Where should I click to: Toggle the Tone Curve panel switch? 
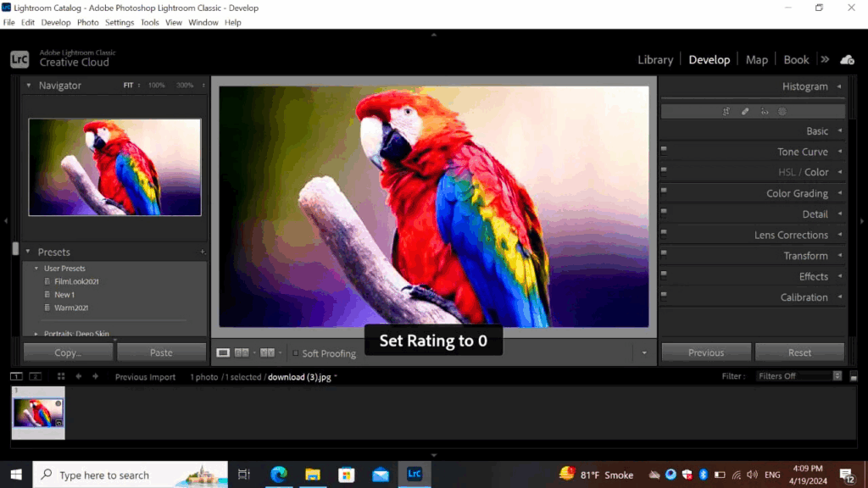664,152
